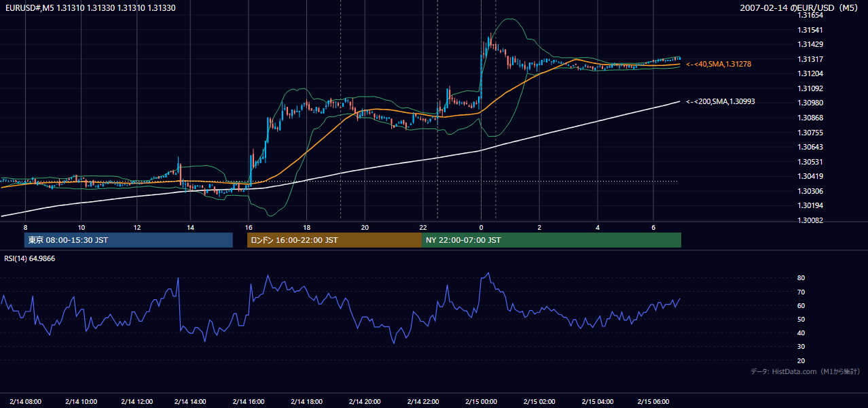
Task: Select price level 1.30082 on the axis
Action: click(810, 220)
